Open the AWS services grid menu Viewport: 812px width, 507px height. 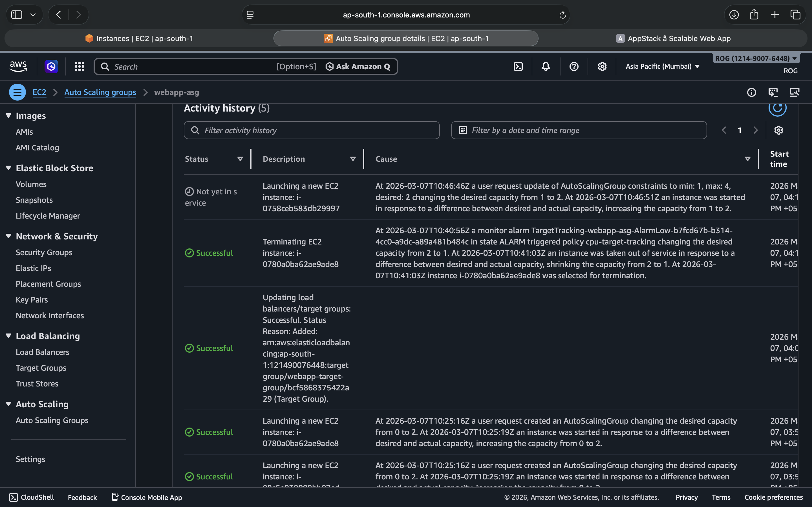tap(79, 66)
